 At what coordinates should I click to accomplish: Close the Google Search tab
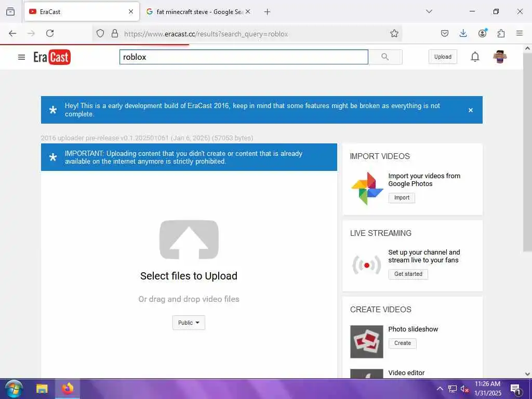point(248,11)
